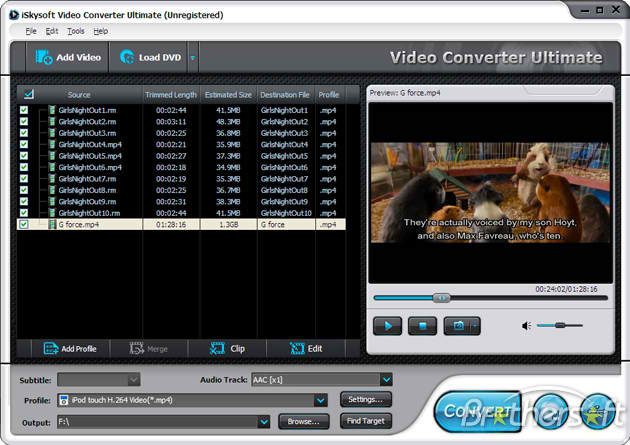Click the Convert button

click(x=477, y=411)
